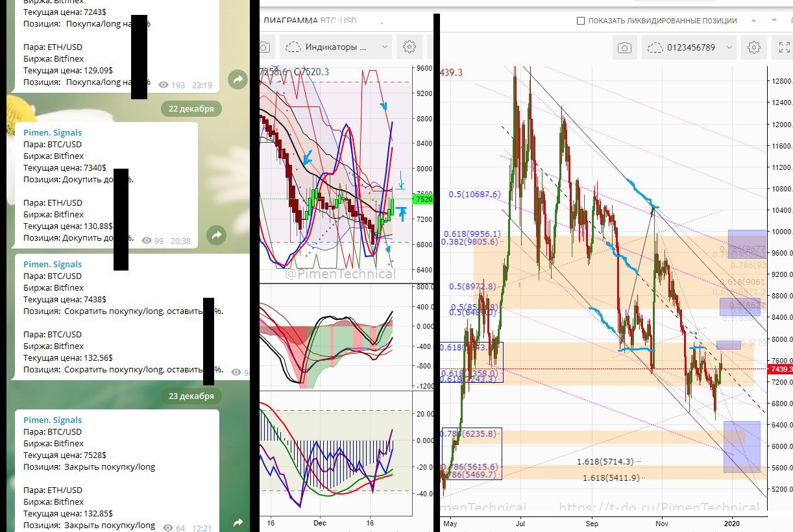Click text 'Текущая цена: 7438$'

click(x=65, y=299)
